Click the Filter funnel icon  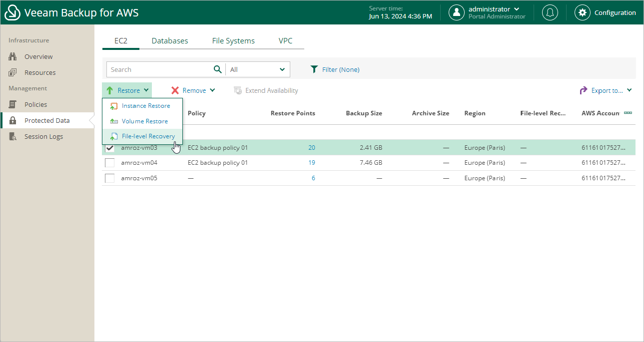tap(314, 69)
